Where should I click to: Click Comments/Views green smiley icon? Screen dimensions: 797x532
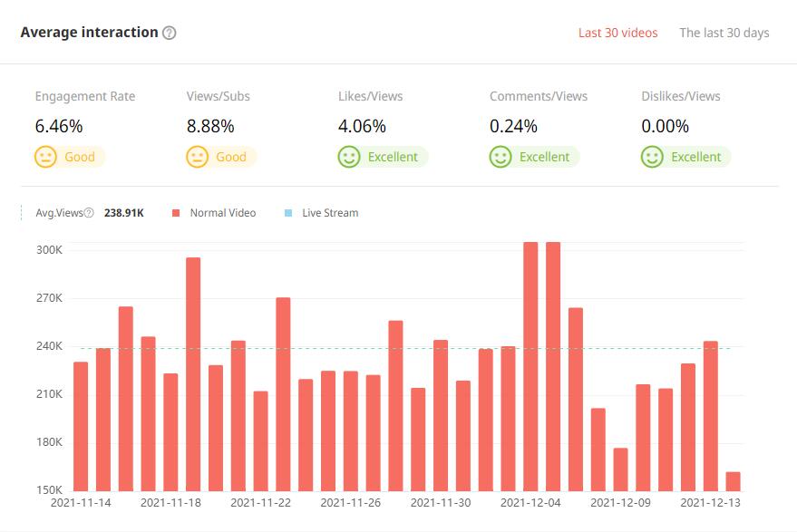tap(501, 157)
